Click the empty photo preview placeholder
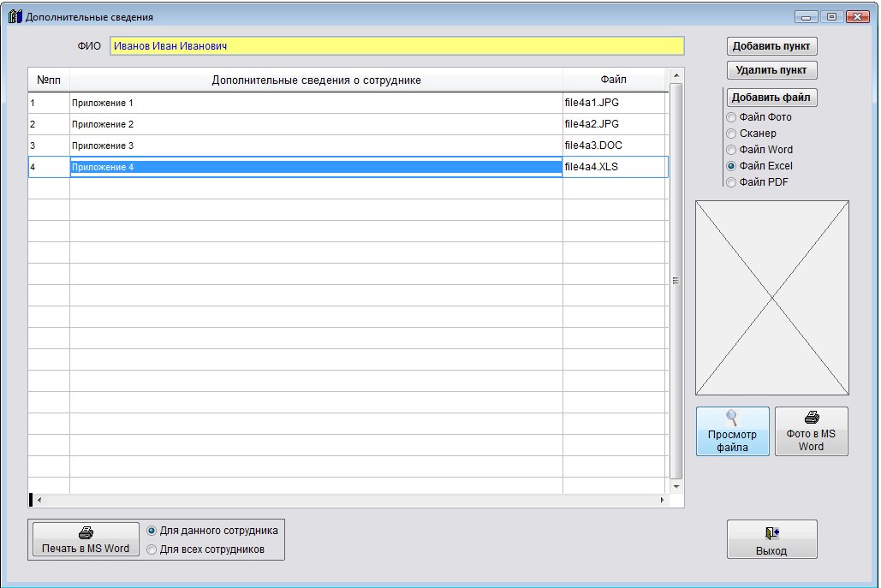This screenshot has height=588, width=881. click(772, 298)
